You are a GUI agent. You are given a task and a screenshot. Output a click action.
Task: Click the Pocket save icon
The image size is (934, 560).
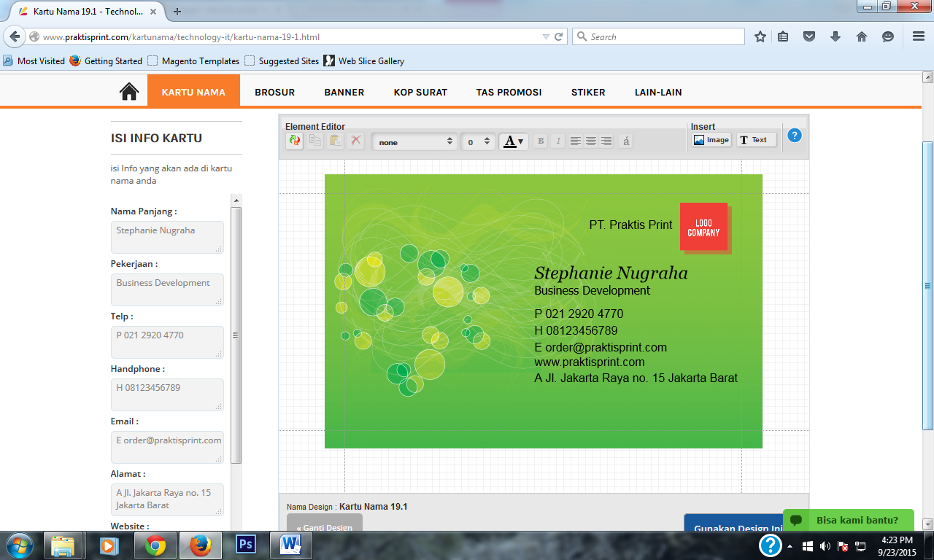point(809,36)
